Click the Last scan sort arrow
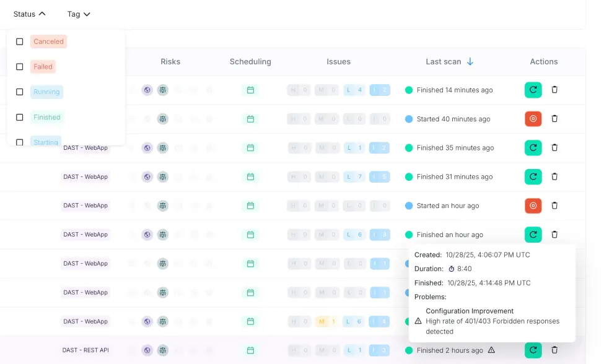Viewport: 612px width, 364px height. [x=470, y=61]
